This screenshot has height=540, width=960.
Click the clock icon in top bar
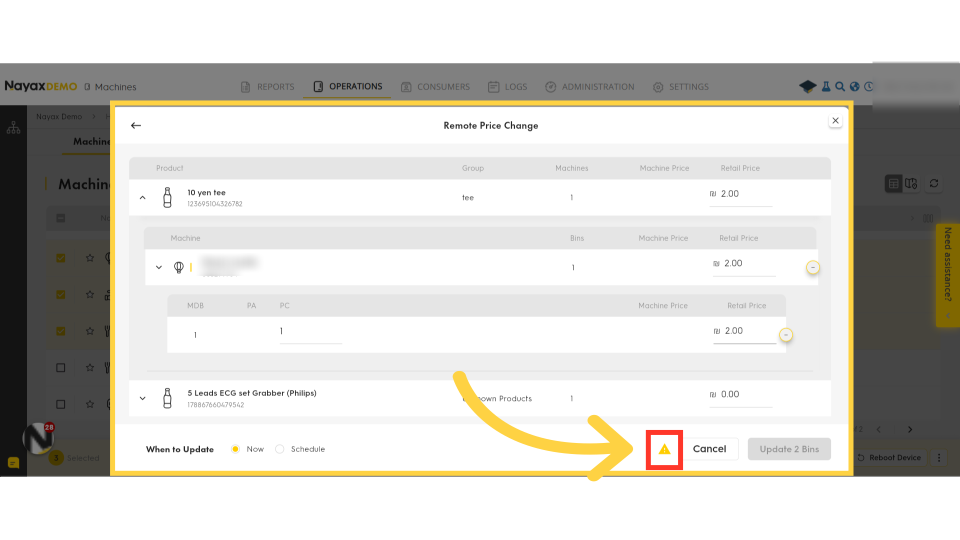(x=868, y=87)
